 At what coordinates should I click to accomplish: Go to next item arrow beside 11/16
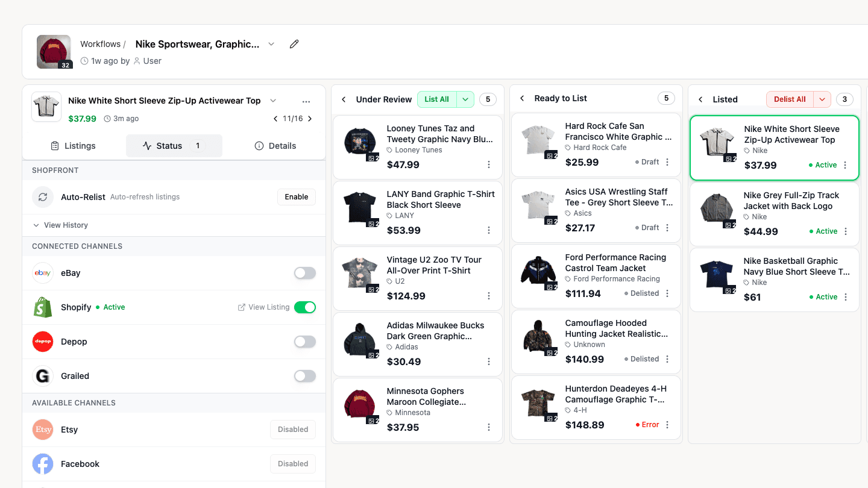tap(310, 119)
